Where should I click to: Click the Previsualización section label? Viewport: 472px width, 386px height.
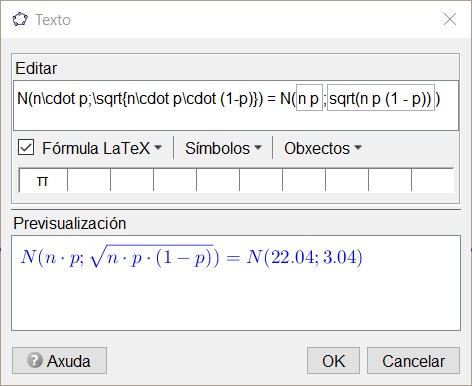point(70,223)
